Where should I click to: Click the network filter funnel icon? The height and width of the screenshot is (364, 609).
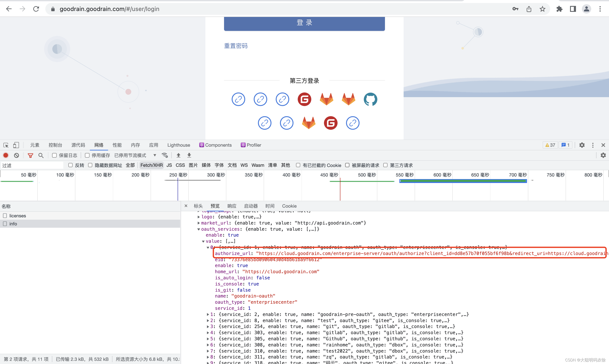30,155
